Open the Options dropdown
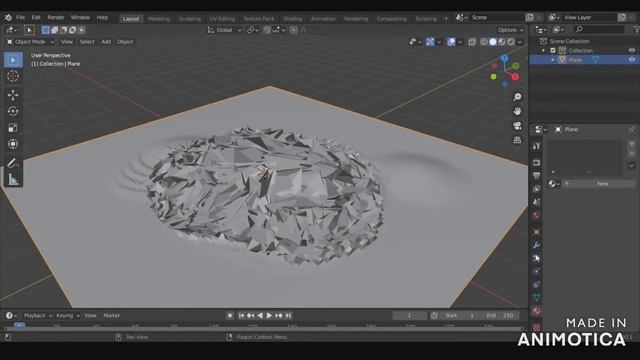The height and width of the screenshot is (360, 640). (510, 30)
